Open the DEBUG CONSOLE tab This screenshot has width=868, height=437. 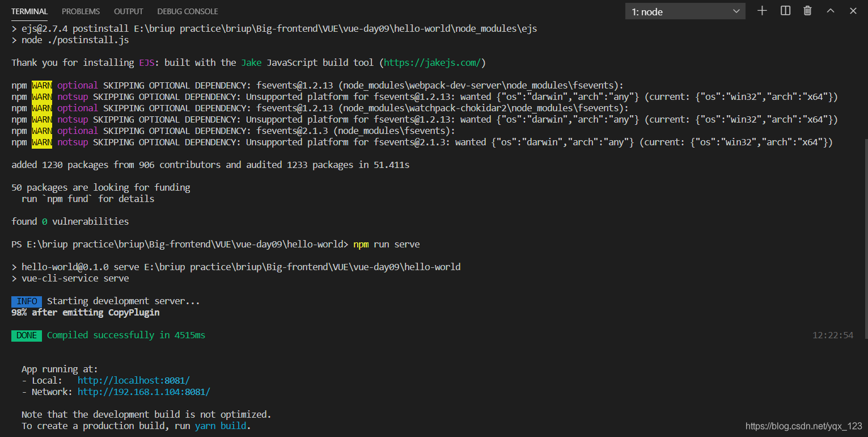(188, 11)
